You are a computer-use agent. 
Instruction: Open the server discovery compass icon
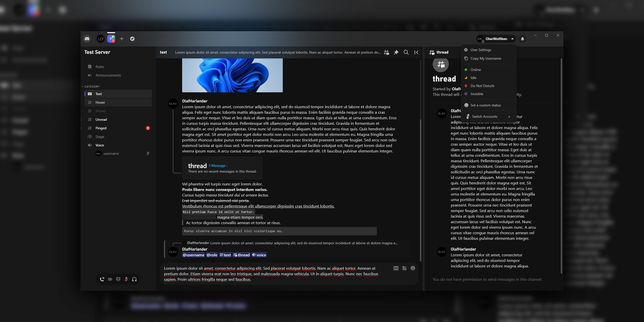(132, 39)
